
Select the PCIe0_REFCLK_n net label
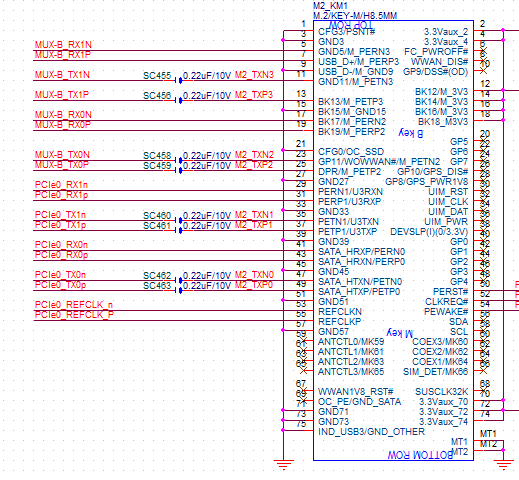click(74, 305)
